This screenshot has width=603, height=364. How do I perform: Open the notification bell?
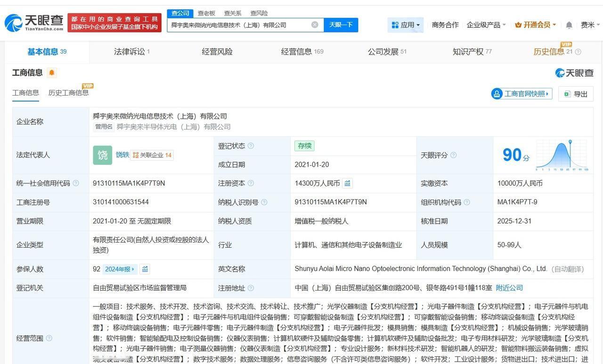point(569,25)
